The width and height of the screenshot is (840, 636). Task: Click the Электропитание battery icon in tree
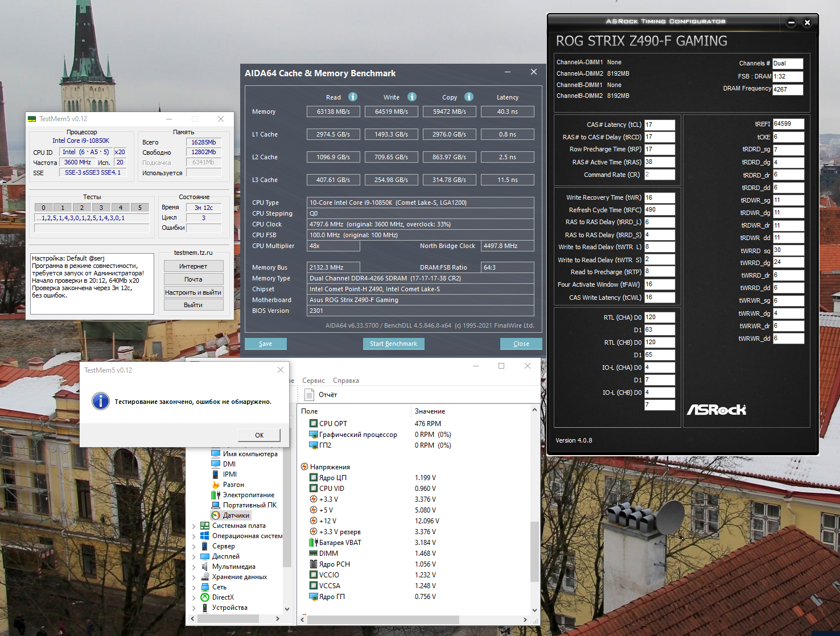216,495
